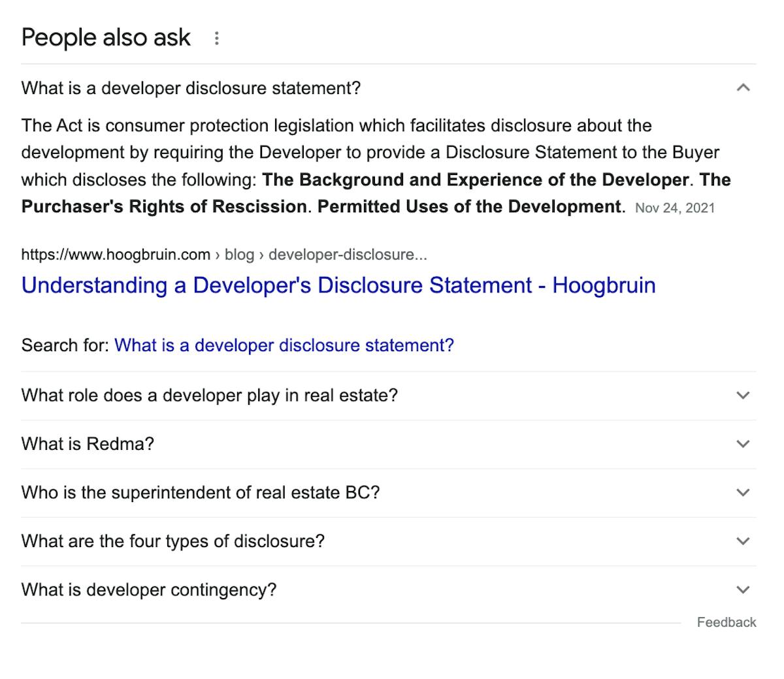
Task: Select the bolded "Purchaser's Rights of Rescission" text
Action: (166, 206)
